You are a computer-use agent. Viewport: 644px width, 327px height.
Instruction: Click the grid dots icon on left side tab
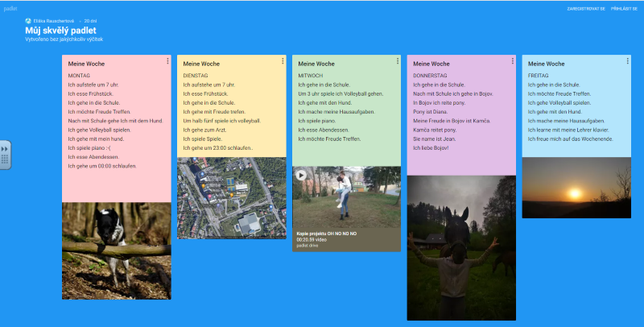coord(5,160)
